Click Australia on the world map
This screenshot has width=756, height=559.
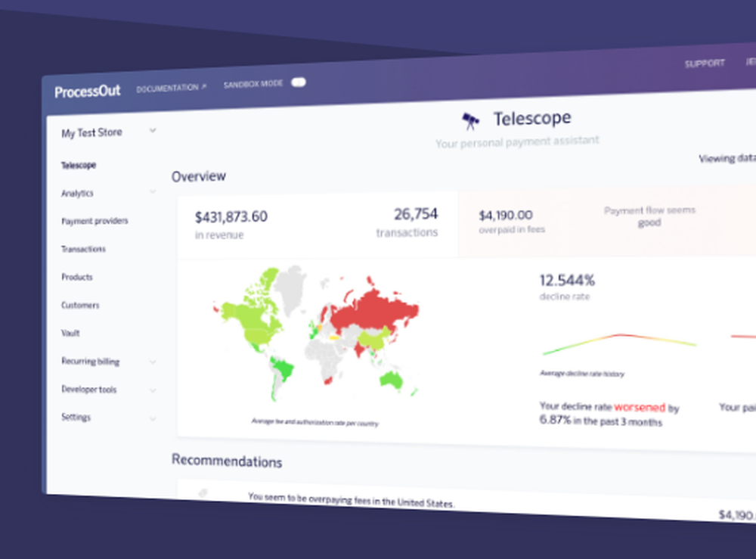tap(391, 380)
